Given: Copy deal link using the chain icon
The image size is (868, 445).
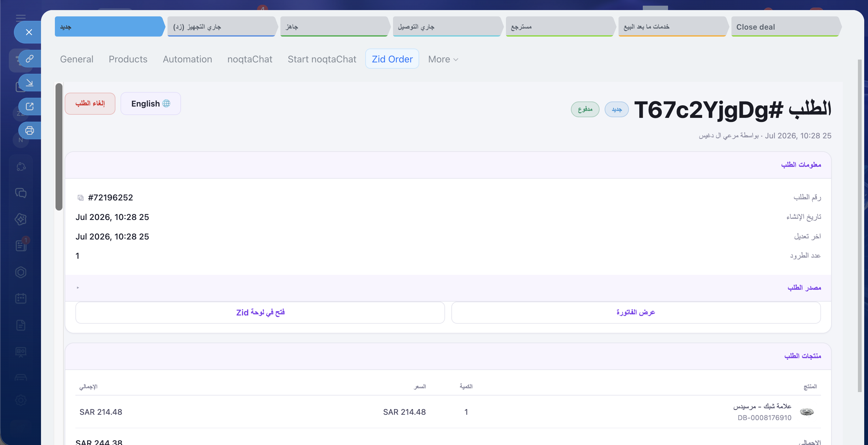Looking at the screenshot, I should (x=30, y=59).
